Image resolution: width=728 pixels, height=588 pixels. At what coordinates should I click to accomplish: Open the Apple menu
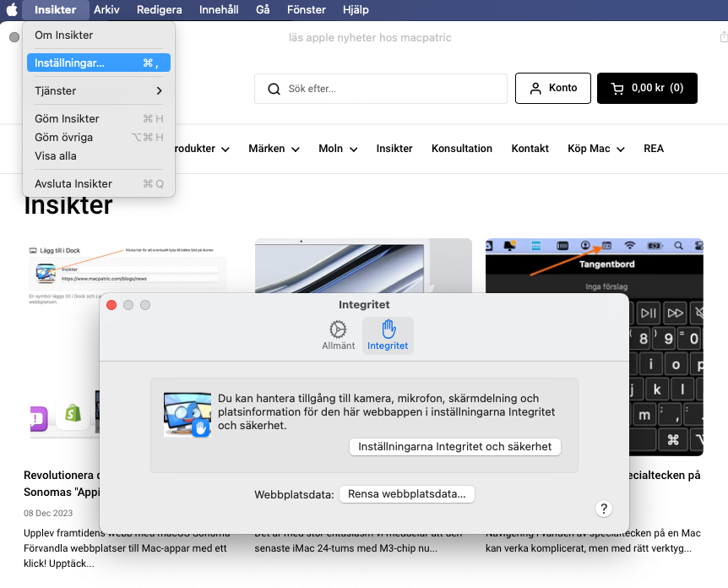[12, 9]
